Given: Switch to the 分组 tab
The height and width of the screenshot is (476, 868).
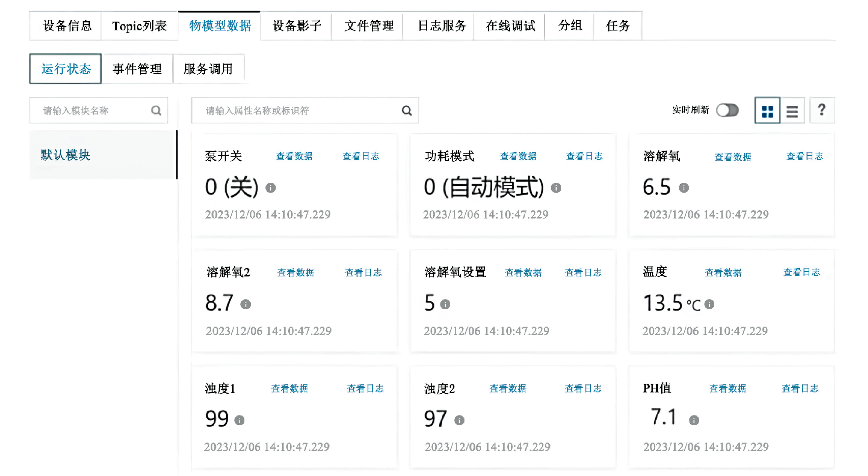Looking at the screenshot, I should (x=569, y=26).
